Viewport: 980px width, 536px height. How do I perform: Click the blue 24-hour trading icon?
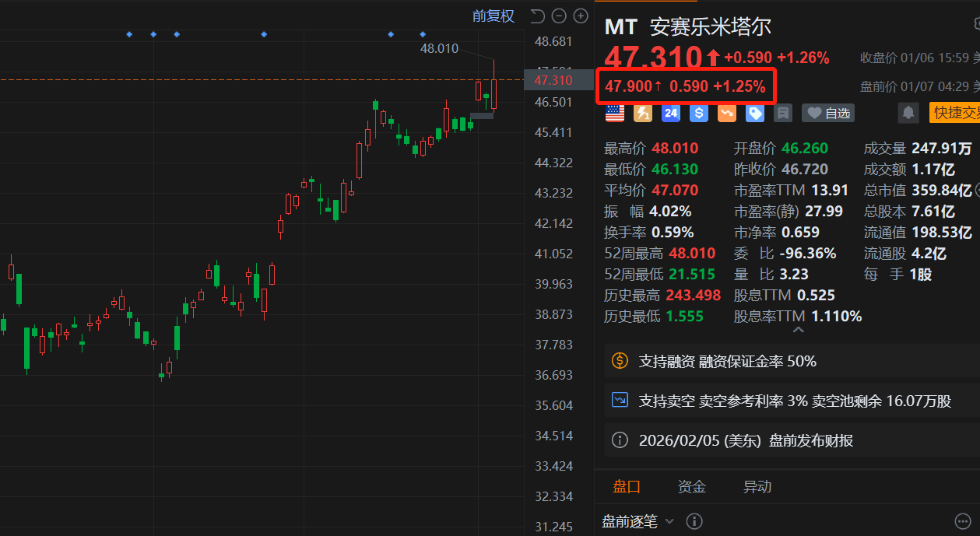(671, 114)
